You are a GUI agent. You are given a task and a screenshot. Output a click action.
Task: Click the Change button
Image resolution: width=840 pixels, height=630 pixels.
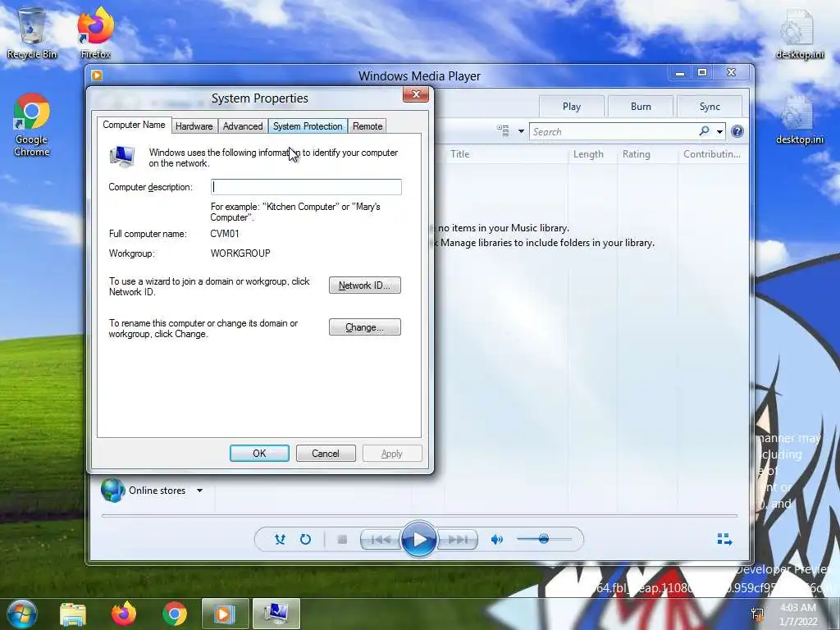(365, 326)
